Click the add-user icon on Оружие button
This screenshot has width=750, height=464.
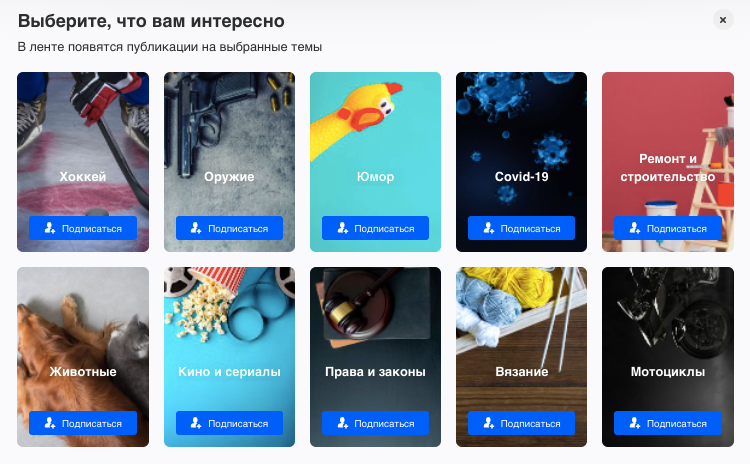coord(196,228)
